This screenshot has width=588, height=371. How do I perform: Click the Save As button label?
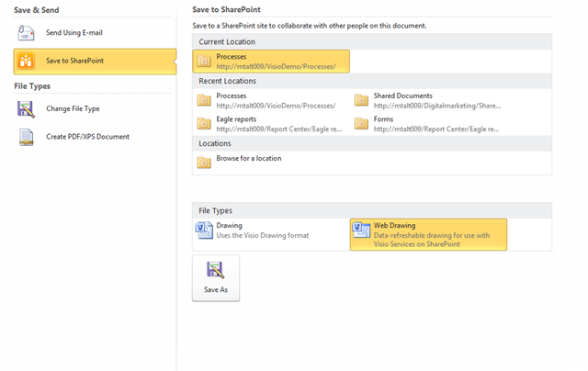(x=216, y=289)
